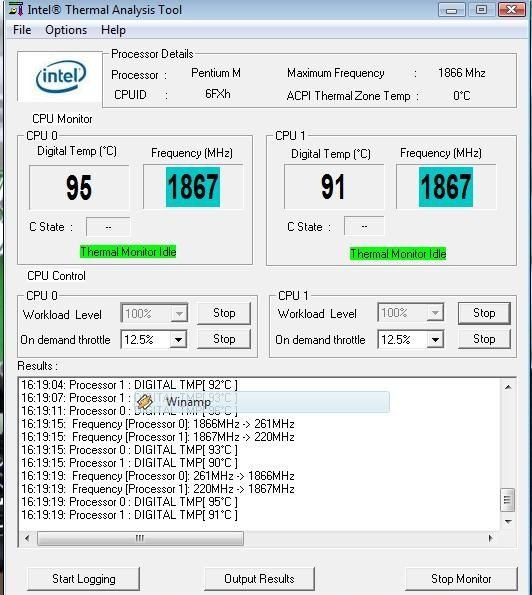Open the Options menu
This screenshot has width=532, height=595.
(66, 30)
